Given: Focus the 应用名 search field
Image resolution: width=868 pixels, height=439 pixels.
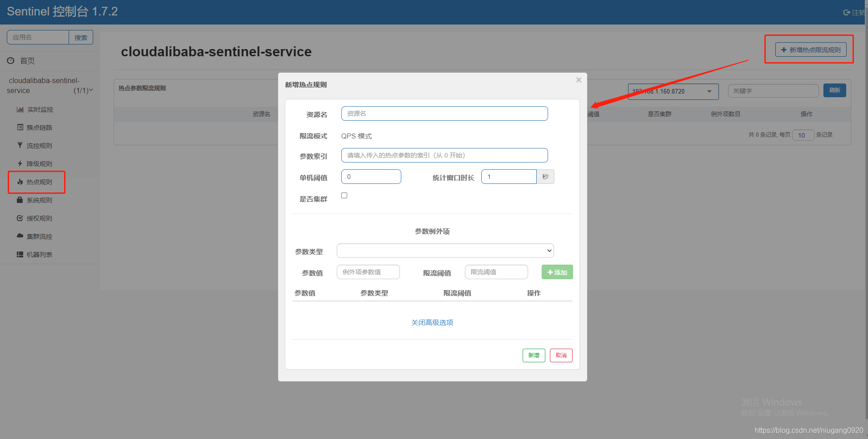Looking at the screenshot, I should tap(38, 37).
